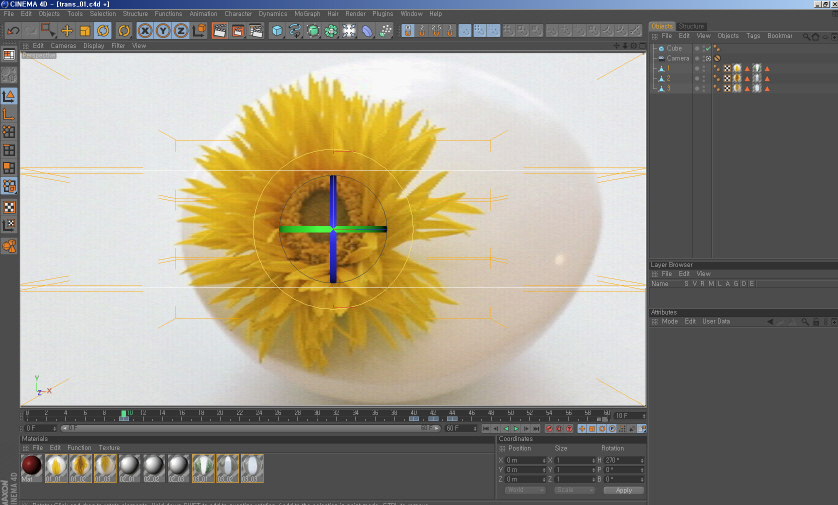Activate the Rotate tool icon
Viewport: 838px width, 505px height.
[103, 31]
